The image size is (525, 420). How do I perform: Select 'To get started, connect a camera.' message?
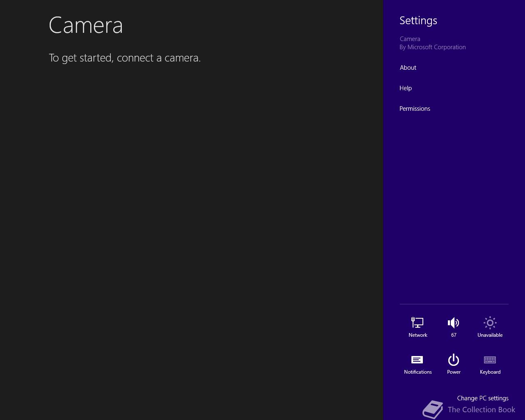tap(125, 58)
